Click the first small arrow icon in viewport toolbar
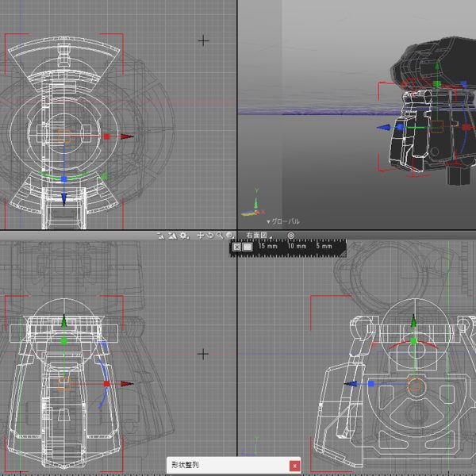This screenshot has height=476, width=476. [161, 236]
